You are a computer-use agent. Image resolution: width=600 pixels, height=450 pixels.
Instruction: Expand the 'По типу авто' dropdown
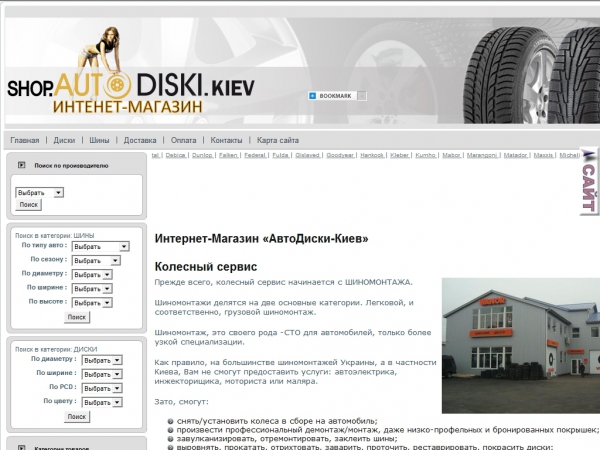point(101,247)
